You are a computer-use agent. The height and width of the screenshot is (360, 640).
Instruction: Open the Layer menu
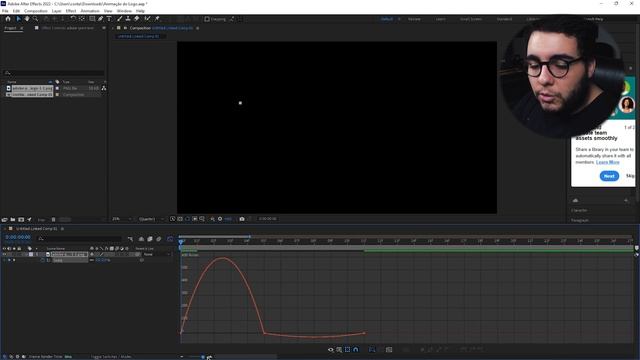(57, 11)
